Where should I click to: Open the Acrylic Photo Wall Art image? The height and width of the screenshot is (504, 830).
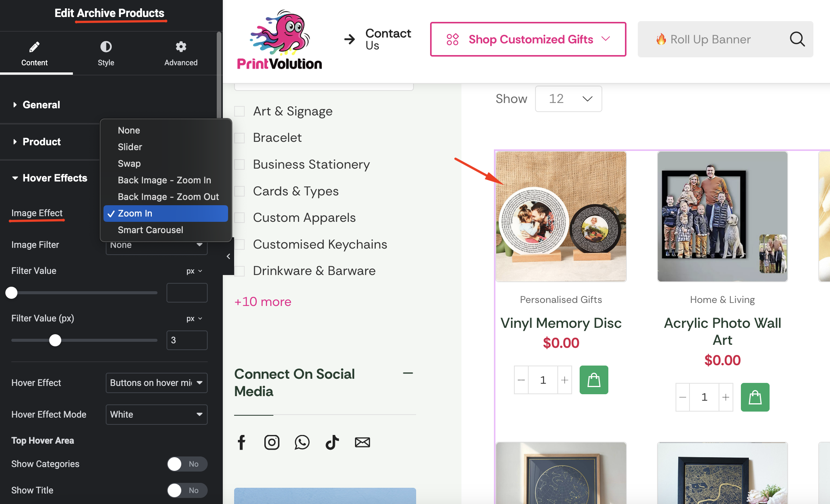click(x=722, y=217)
